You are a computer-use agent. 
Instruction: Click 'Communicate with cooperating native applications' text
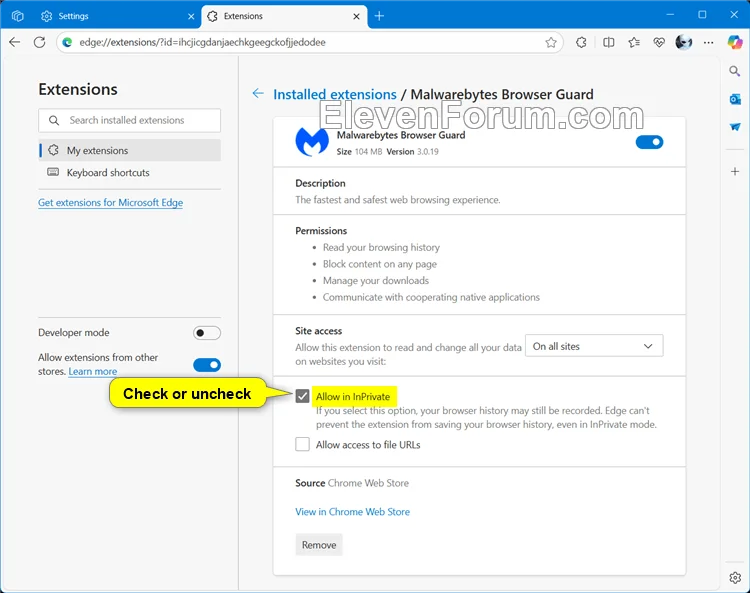point(431,297)
